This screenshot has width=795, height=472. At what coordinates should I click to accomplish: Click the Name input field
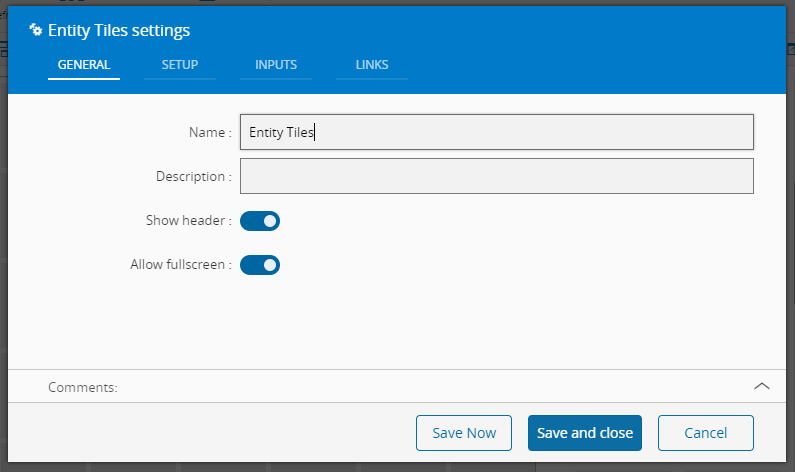tap(497, 132)
